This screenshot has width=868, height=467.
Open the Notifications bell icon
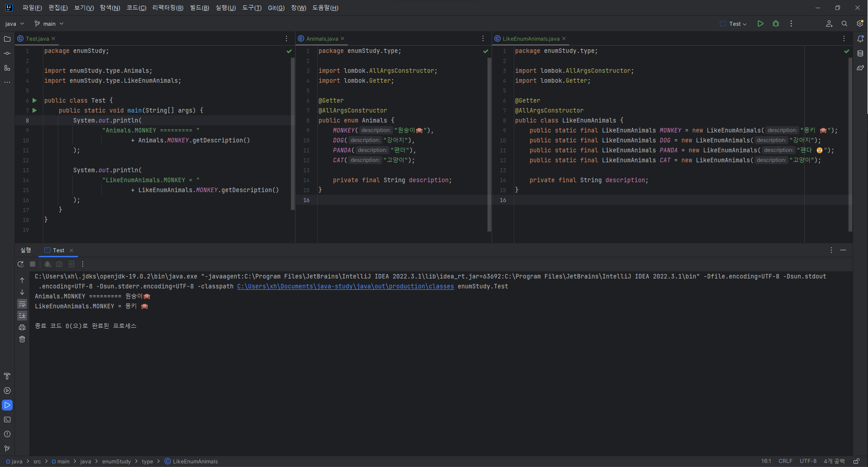point(860,39)
